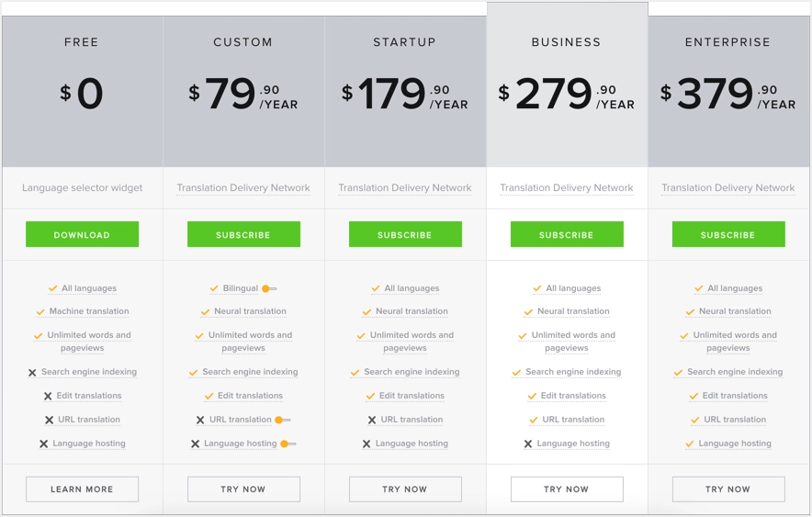Toggle Language hosting switch in Custom plan
The width and height of the screenshot is (812, 517).
(288, 444)
